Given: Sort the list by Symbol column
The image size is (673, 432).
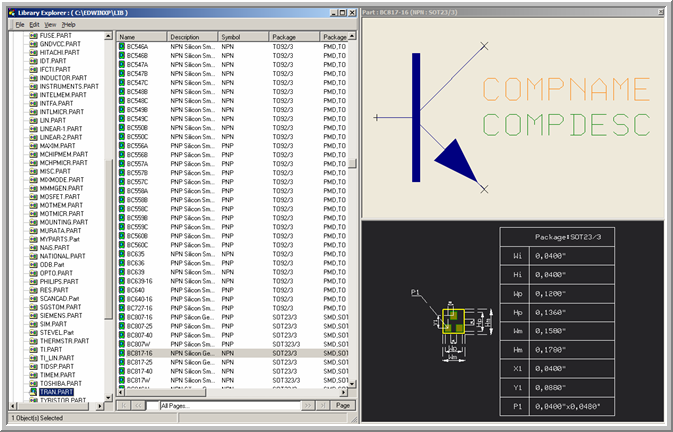Looking at the screenshot, I should click(243, 37).
